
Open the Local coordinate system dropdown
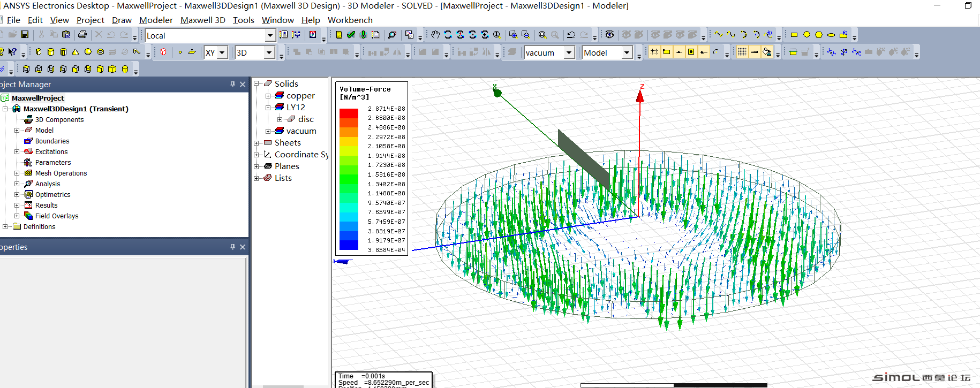click(x=270, y=35)
